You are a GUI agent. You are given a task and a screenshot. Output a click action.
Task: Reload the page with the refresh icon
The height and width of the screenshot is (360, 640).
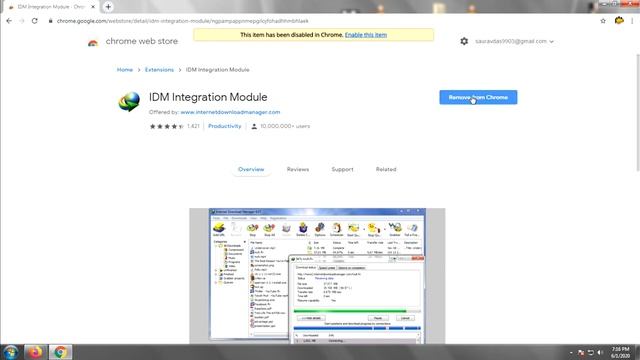pos(35,21)
